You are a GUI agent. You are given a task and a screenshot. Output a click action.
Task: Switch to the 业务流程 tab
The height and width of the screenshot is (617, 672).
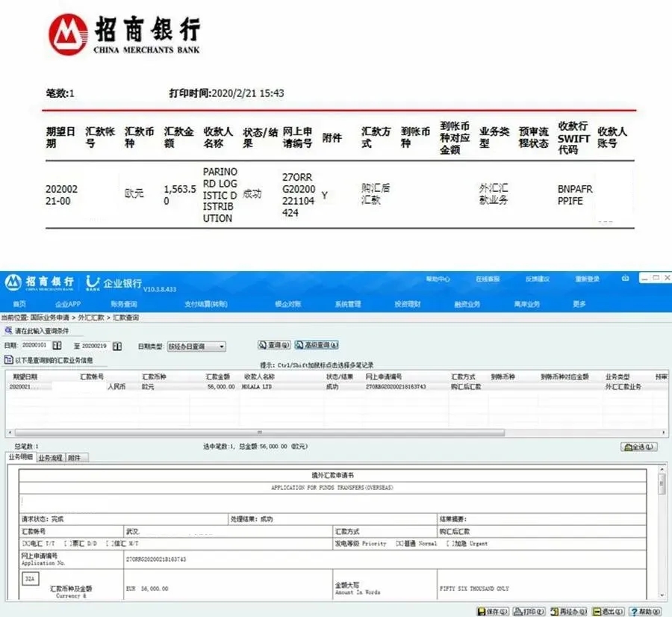pyautogui.click(x=50, y=457)
